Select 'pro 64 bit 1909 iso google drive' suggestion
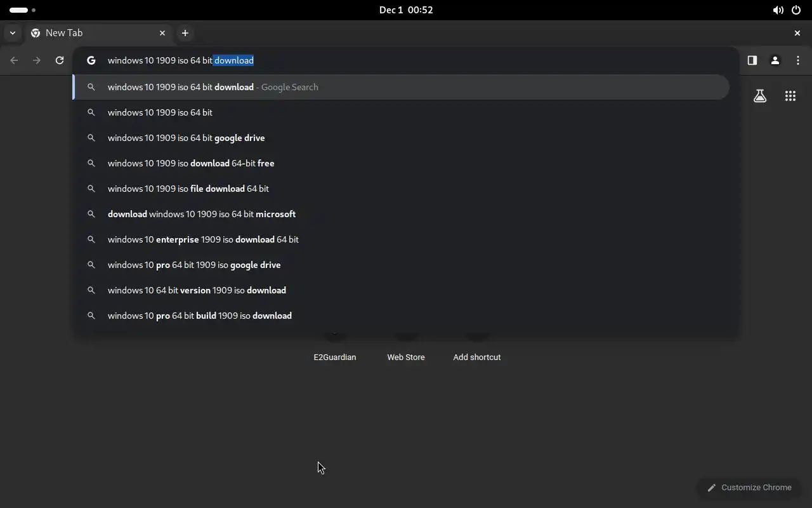Screen dimensions: 812x508 click(x=401, y=265)
